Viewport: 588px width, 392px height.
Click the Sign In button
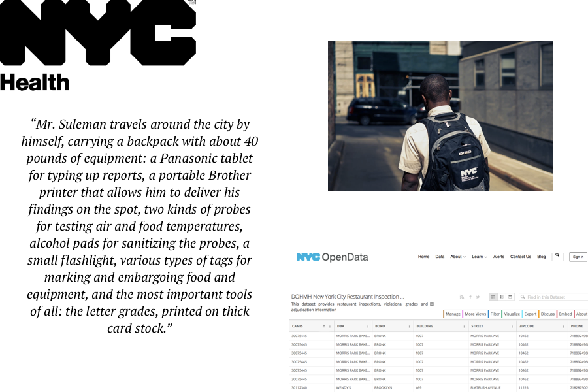point(578,257)
